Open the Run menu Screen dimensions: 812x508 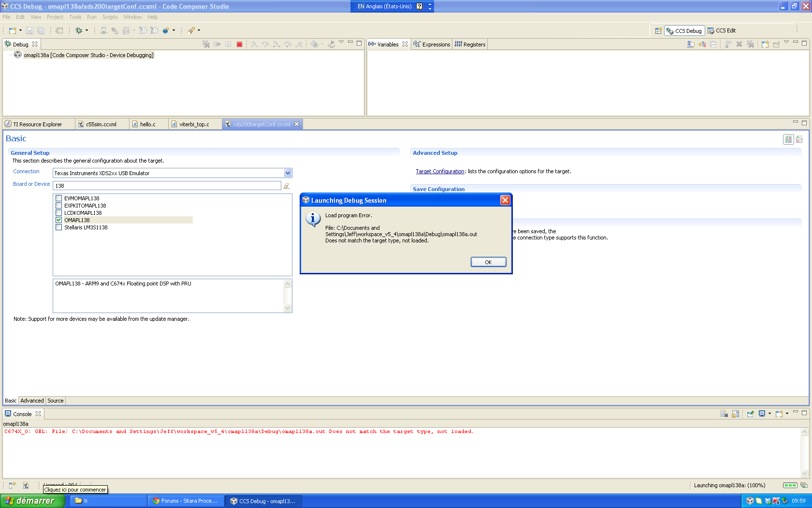91,17
